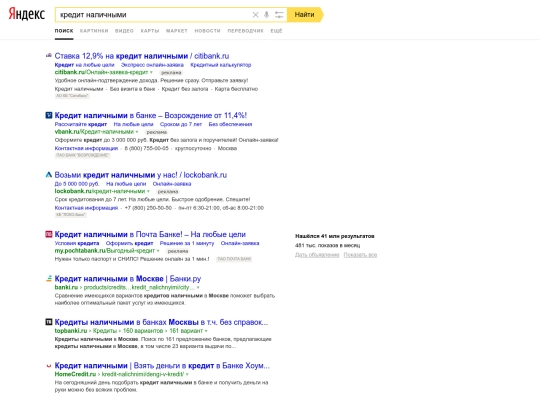Switch to the Картинки tab

coord(94,31)
